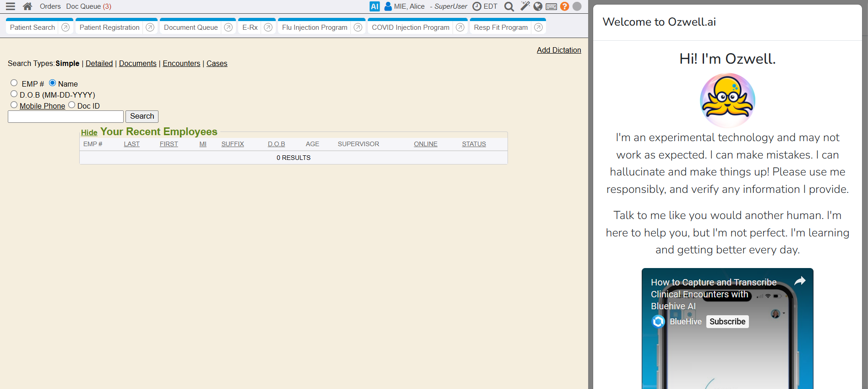868x389 pixels.
Task: Select the D.O.B search radio button
Action: [x=14, y=94]
